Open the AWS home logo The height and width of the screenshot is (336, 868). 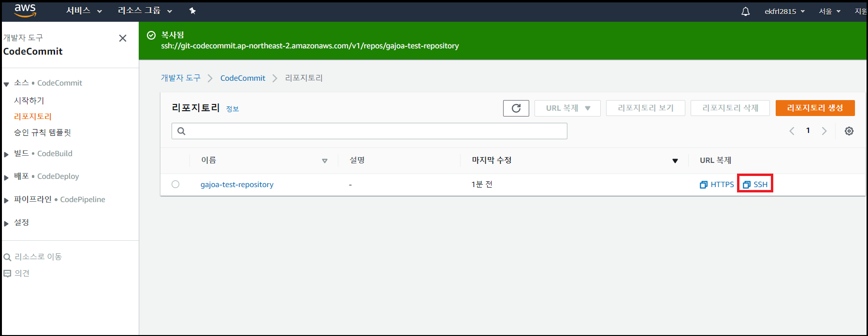pos(25,11)
